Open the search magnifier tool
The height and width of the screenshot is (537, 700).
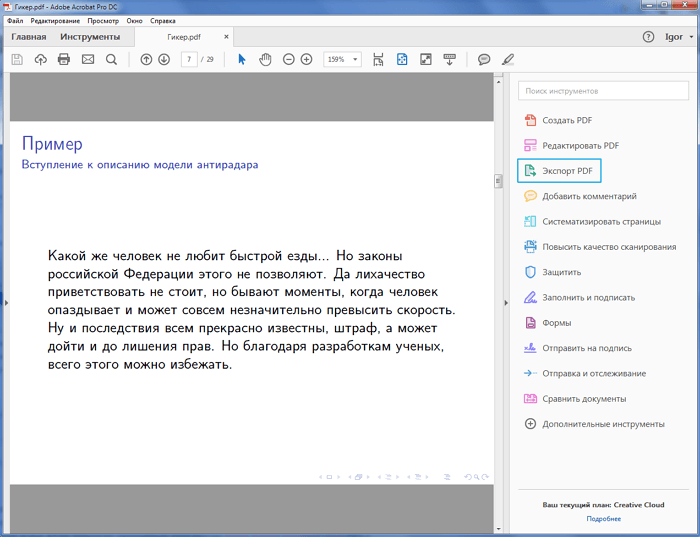tap(111, 60)
